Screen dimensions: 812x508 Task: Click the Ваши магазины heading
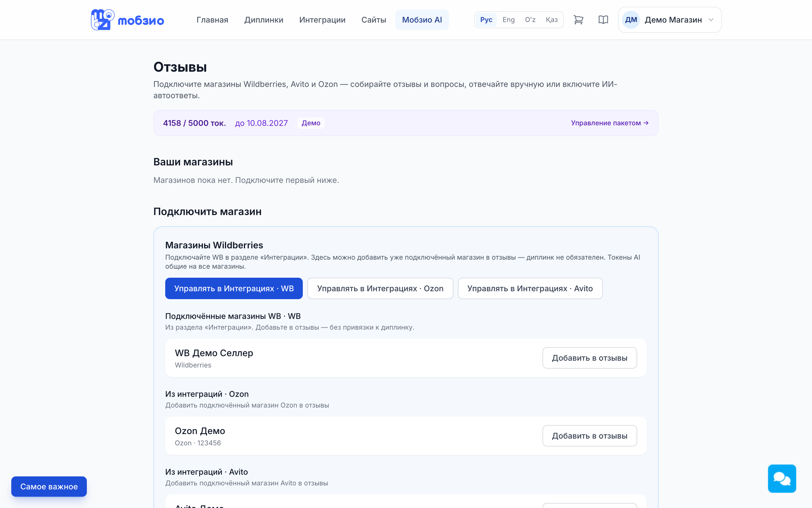pos(193,162)
